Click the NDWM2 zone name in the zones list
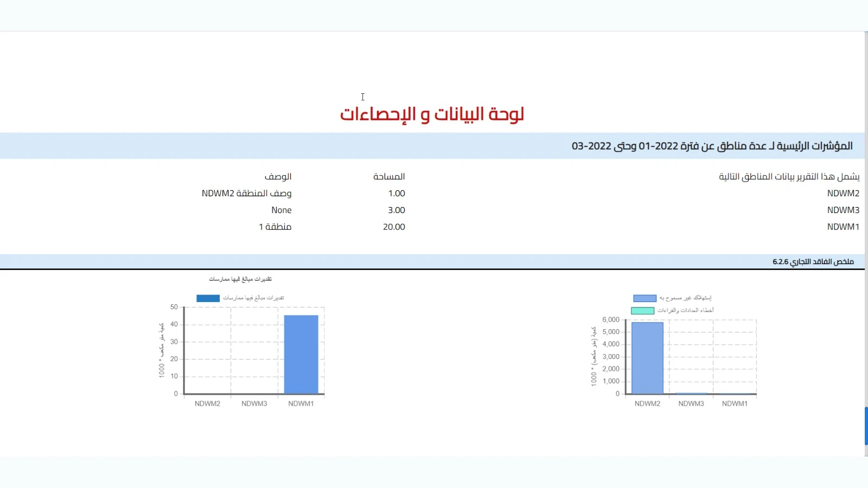Screen dimensions: 868x488 point(843,194)
